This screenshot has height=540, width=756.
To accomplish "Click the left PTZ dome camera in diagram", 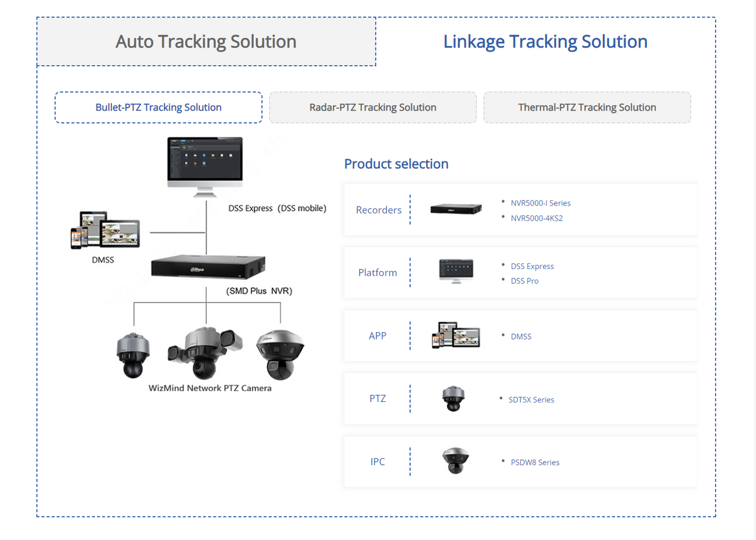I will (133, 355).
